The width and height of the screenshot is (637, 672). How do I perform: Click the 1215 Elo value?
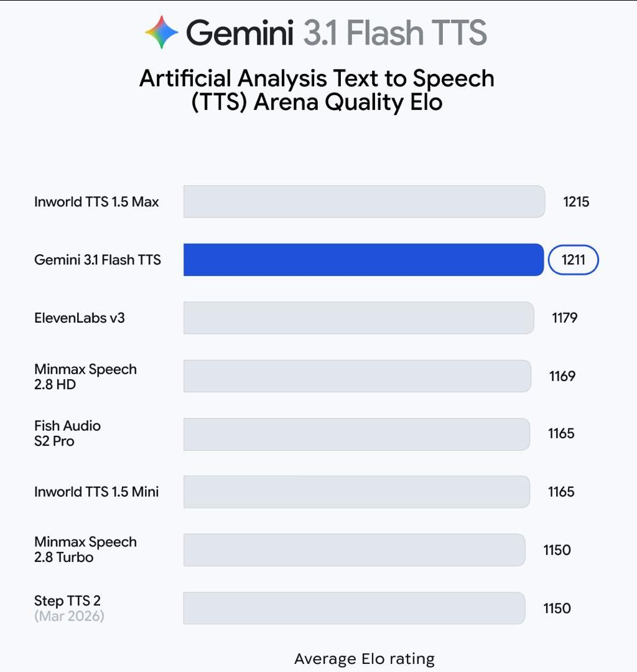[x=576, y=201]
